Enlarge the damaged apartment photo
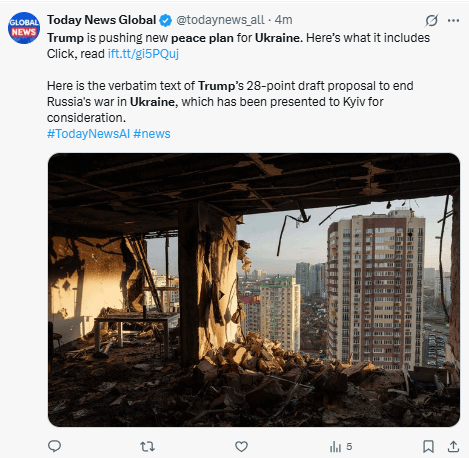Screen dimensions: 469x458 coord(254,290)
